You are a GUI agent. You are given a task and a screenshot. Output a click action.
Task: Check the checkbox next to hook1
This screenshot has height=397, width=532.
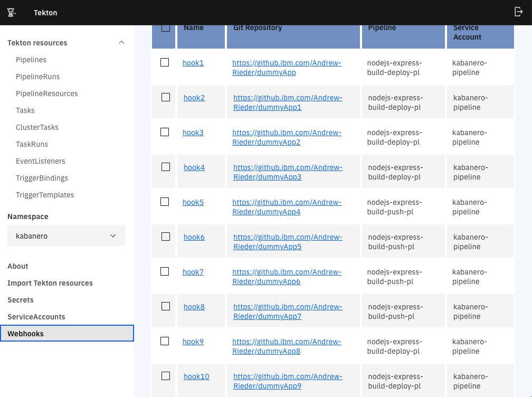(x=164, y=62)
